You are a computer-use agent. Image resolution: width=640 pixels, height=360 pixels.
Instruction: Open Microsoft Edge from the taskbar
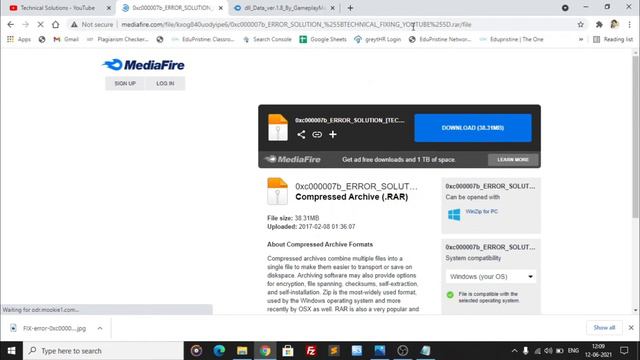[219, 351]
